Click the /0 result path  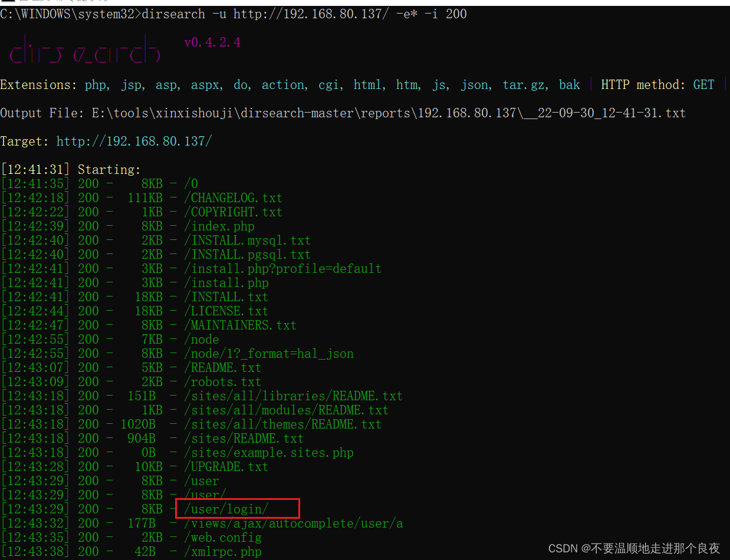[191, 184]
